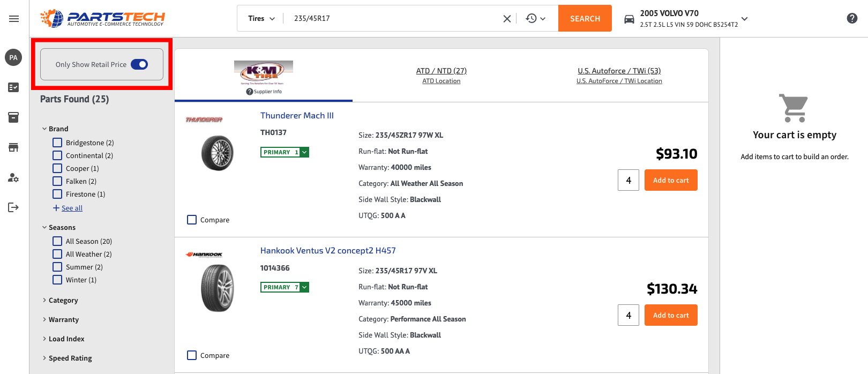Viewport: 868px width, 374px height.
Task: Check the Cooper brand filter
Action: [x=57, y=168]
